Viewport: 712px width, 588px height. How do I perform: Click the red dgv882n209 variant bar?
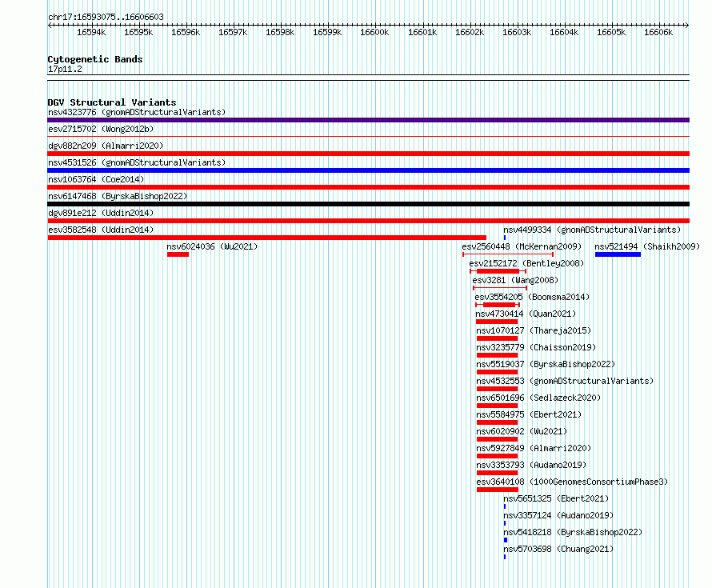click(x=368, y=154)
